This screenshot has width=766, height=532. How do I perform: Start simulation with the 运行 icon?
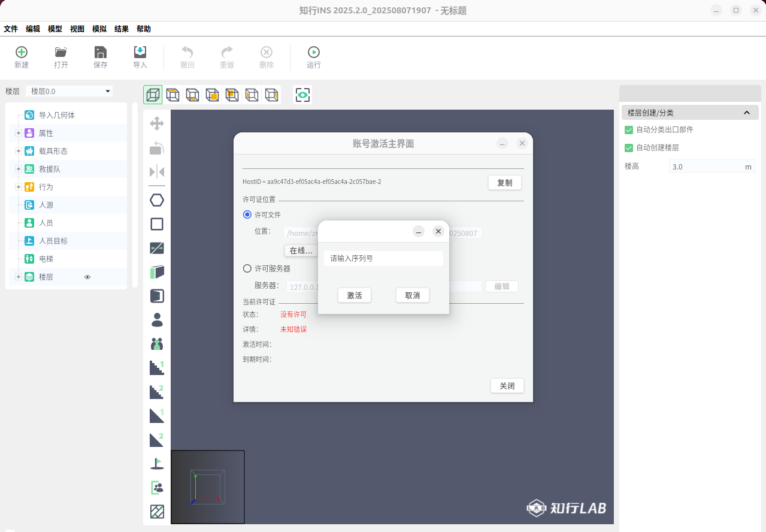[x=314, y=53]
